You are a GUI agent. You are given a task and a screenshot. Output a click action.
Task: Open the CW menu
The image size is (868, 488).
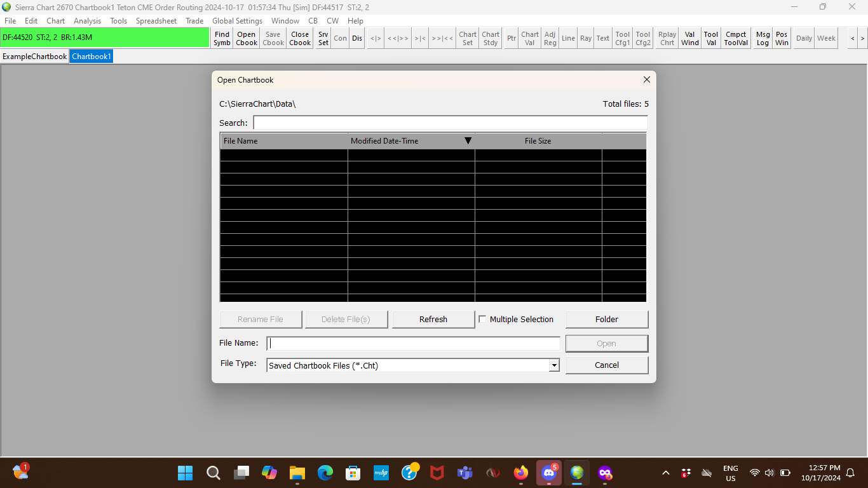click(333, 21)
